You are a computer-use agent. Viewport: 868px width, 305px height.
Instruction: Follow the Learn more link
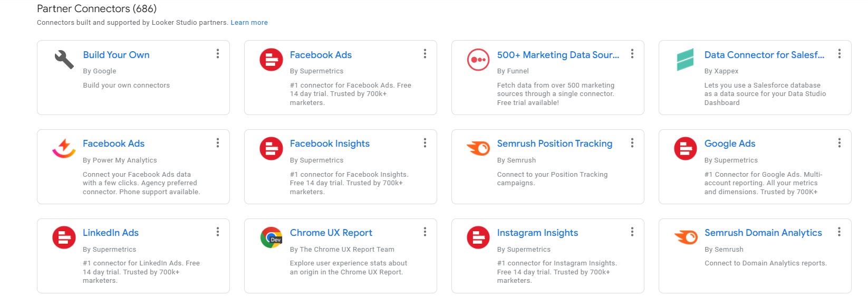click(249, 23)
